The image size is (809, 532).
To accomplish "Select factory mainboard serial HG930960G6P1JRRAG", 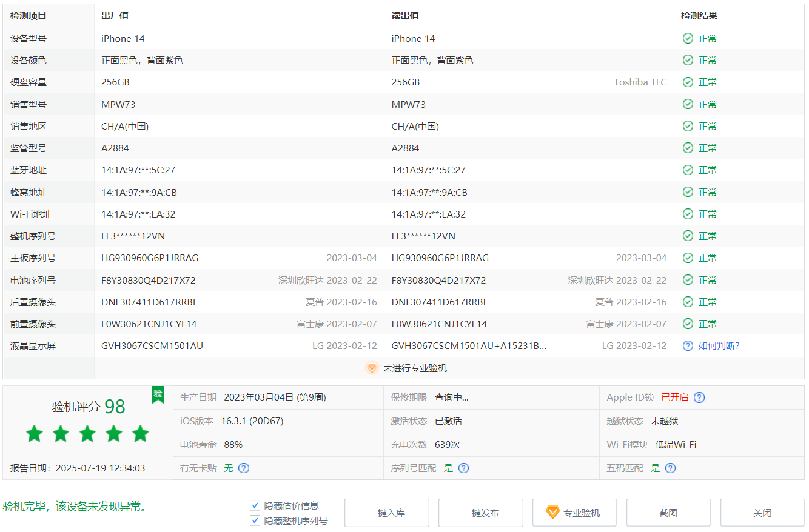I will (150, 258).
